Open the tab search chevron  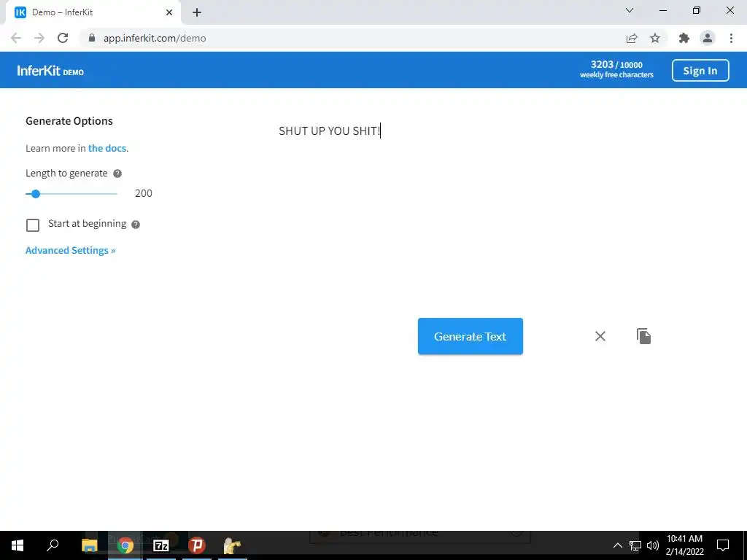630,10
